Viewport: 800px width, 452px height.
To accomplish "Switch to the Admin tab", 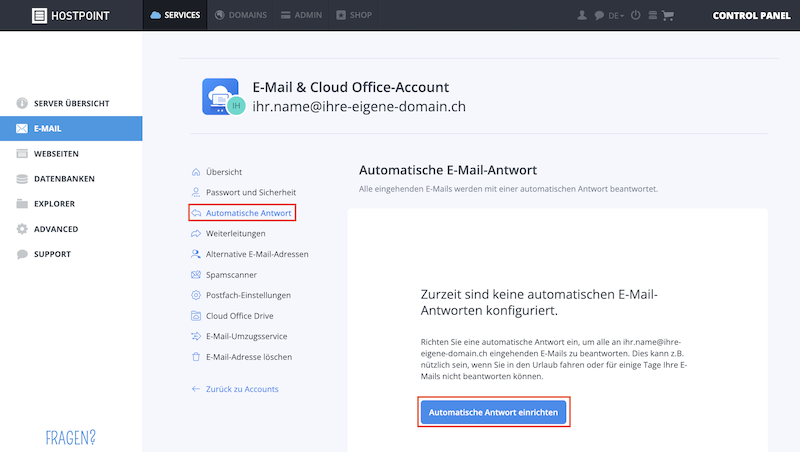I will pyautogui.click(x=302, y=15).
